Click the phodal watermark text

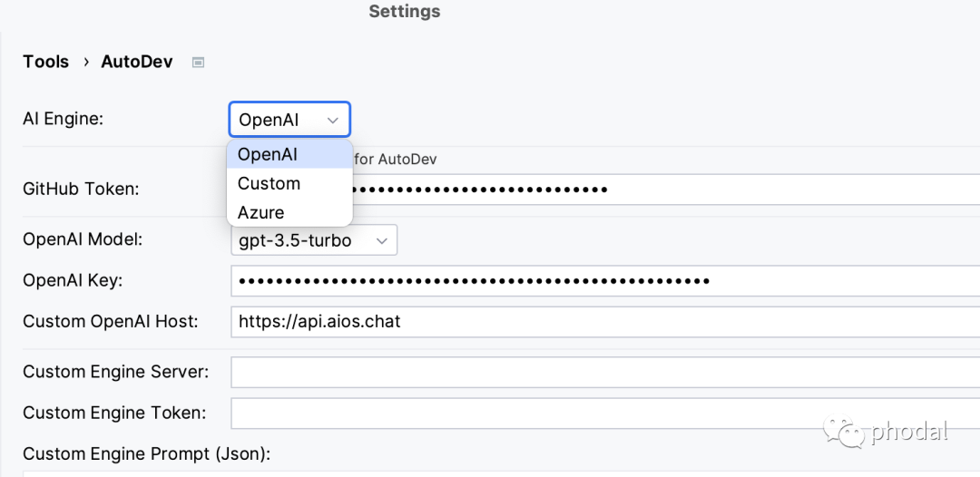click(x=909, y=433)
